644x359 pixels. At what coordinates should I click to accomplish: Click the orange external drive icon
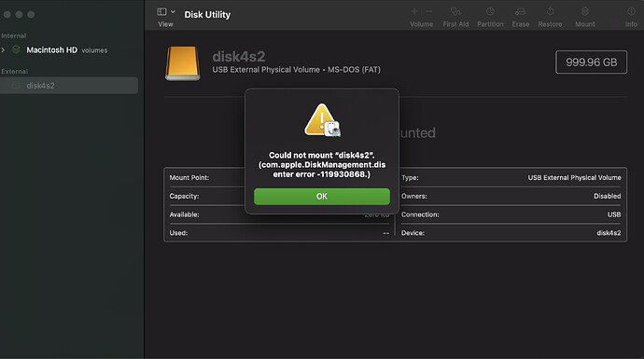pyautogui.click(x=183, y=63)
